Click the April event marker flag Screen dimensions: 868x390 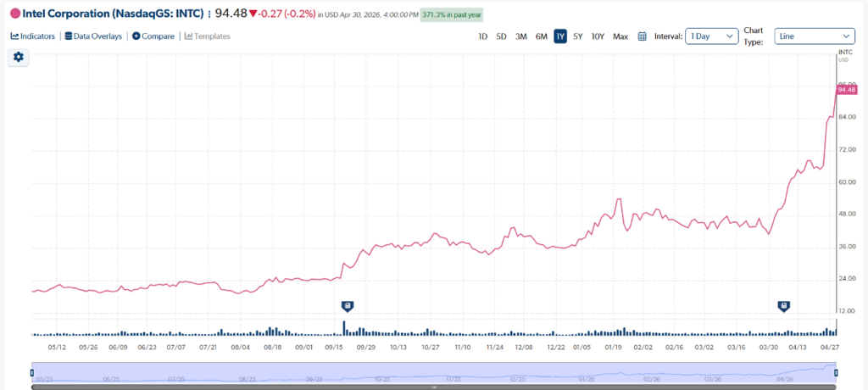pos(783,306)
